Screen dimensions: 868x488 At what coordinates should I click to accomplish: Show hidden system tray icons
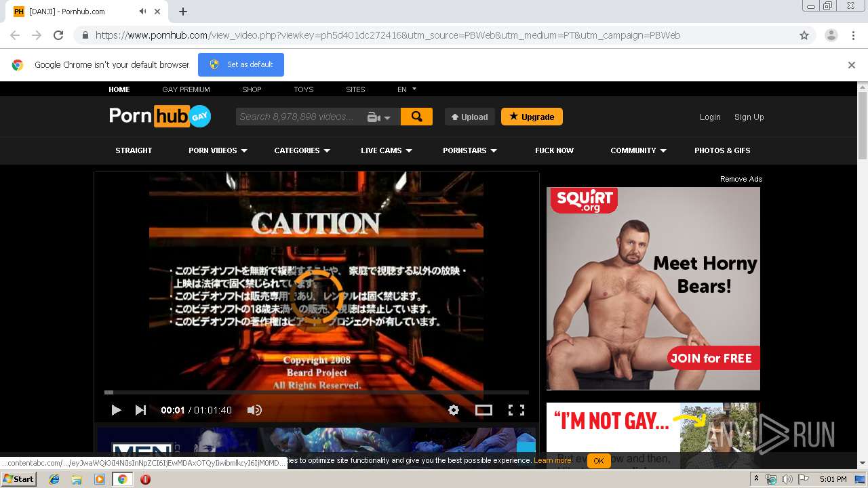(x=756, y=479)
